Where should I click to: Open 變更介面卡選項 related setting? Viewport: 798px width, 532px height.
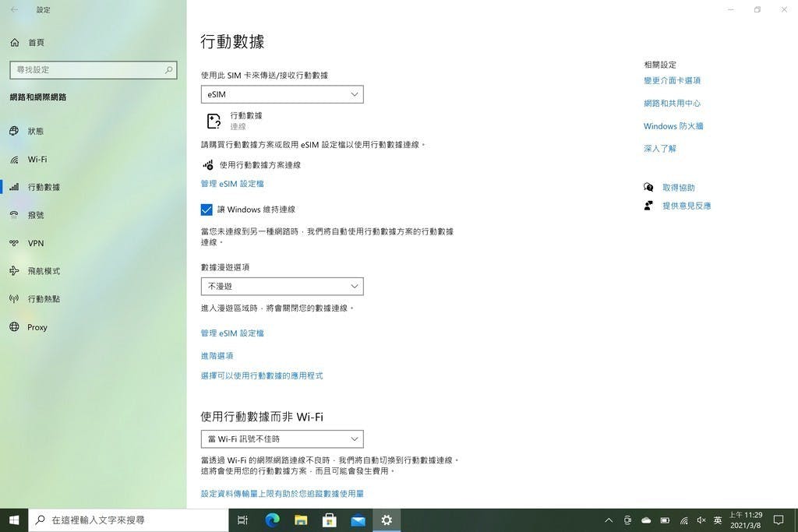pos(672,80)
